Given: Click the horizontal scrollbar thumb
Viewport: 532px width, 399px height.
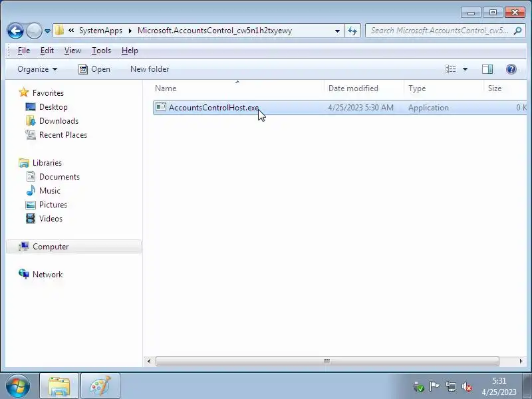Looking at the screenshot, I should pyautogui.click(x=327, y=361).
